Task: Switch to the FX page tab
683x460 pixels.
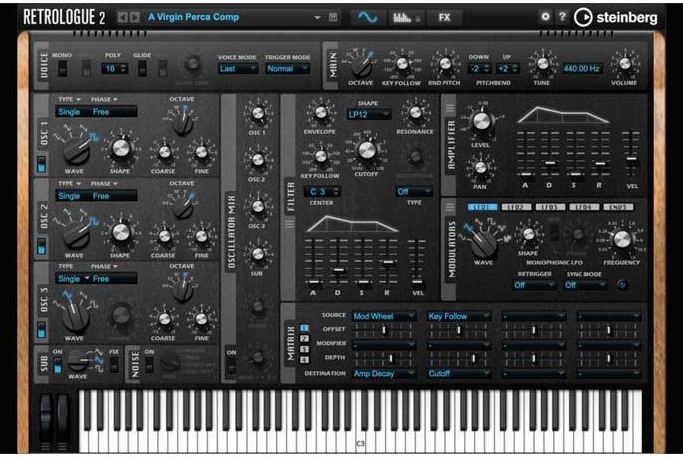Action: click(444, 17)
